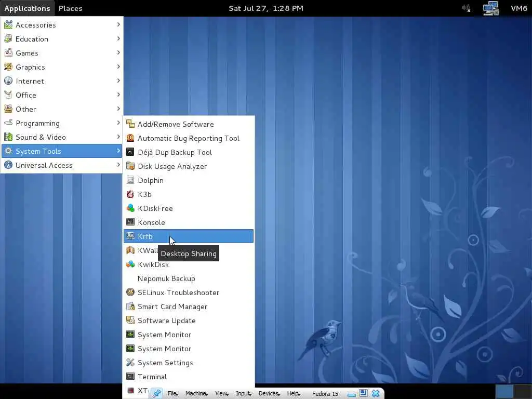Click the VirtualBox pin toolbar icon
This screenshot has height=399, width=532.
pyautogui.click(x=156, y=393)
